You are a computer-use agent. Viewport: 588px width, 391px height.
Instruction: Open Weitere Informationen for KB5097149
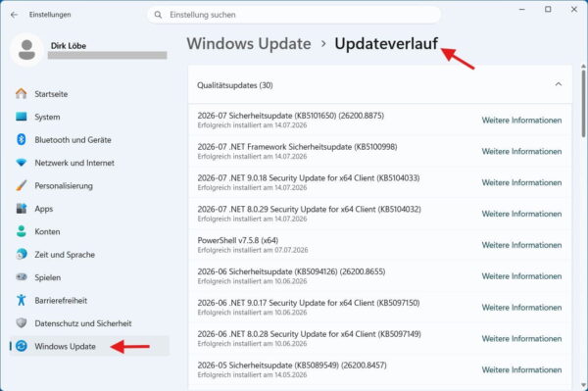coord(521,338)
